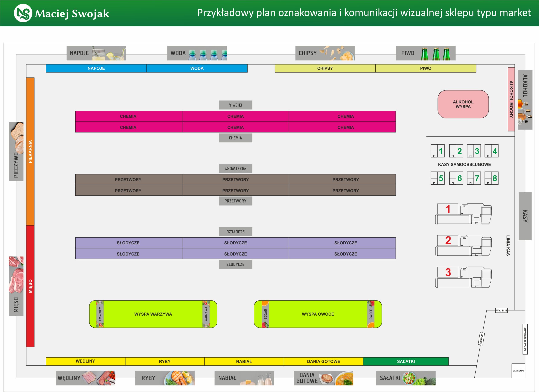Select the red MIĘSO vertical bar

point(30,286)
